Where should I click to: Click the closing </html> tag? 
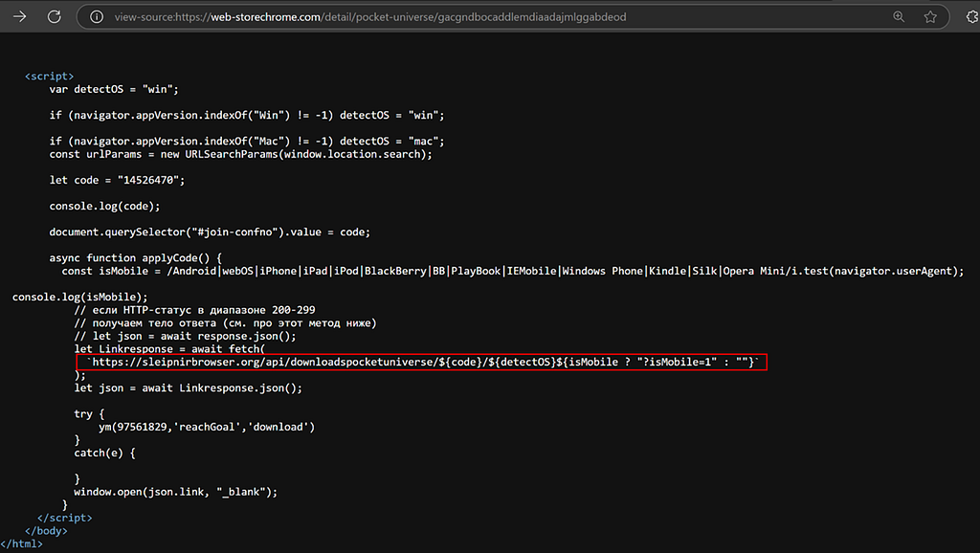click(x=21, y=544)
